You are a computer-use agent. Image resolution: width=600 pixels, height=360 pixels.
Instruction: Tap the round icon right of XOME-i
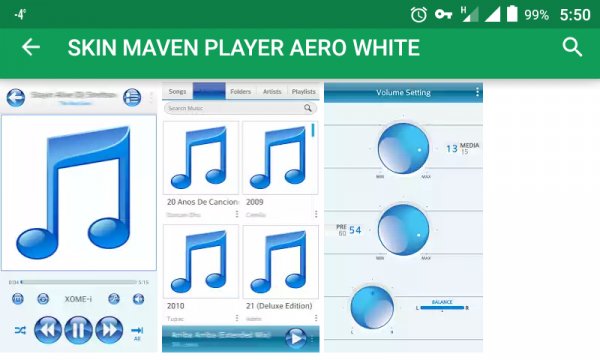tap(114, 299)
